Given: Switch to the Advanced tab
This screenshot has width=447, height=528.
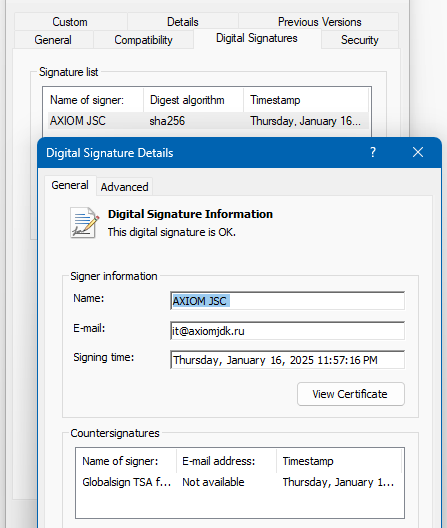Looking at the screenshot, I should tap(124, 187).
